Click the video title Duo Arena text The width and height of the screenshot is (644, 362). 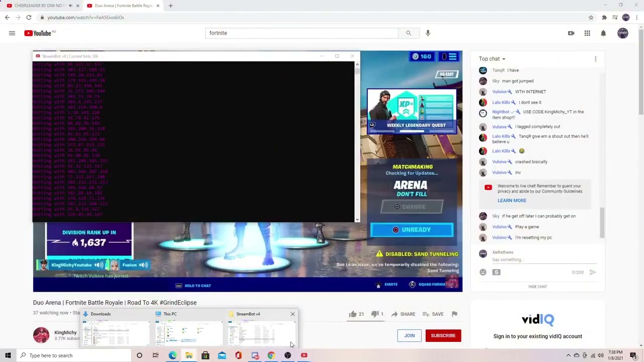[115, 303]
